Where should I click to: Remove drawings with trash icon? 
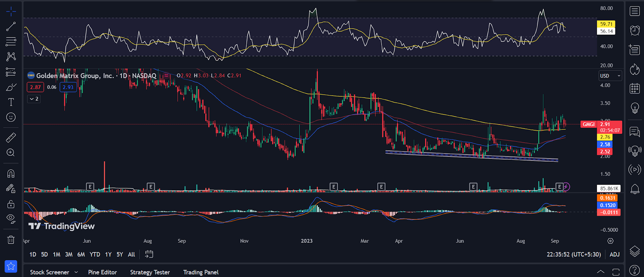coord(11,240)
